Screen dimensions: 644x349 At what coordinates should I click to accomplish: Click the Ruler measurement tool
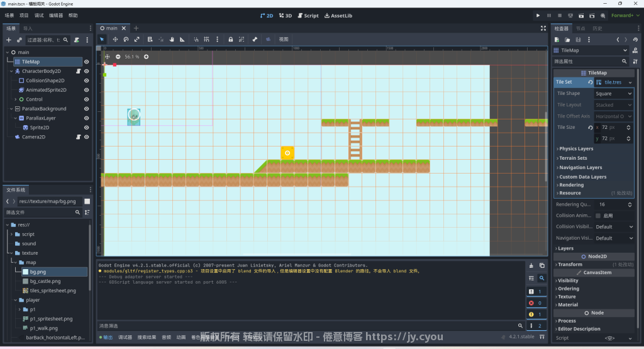(x=182, y=39)
